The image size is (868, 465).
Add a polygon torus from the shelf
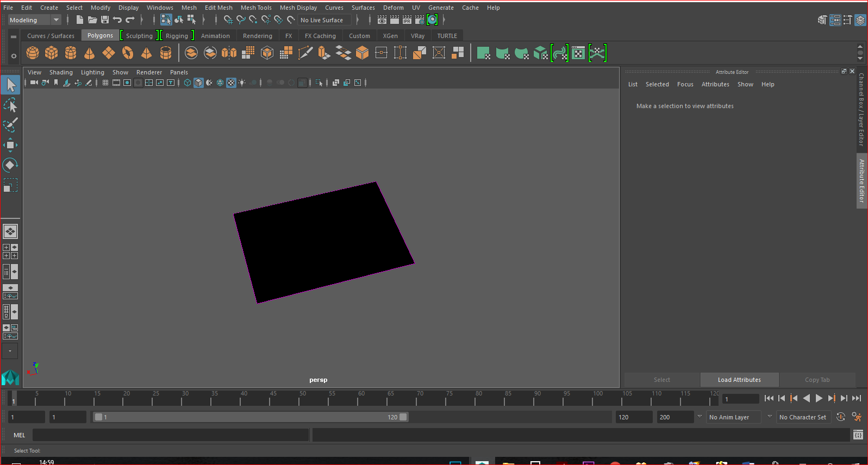tap(128, 53)
